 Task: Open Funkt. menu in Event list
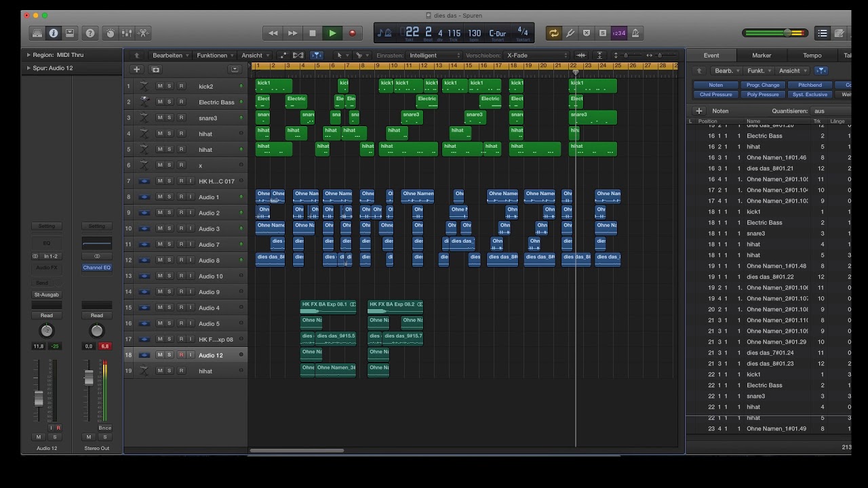click(759, 70)
